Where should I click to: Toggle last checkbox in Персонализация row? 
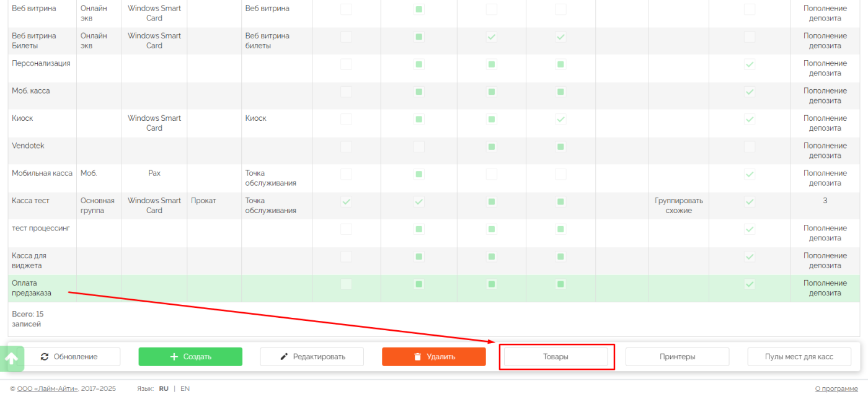coord(750,64)
